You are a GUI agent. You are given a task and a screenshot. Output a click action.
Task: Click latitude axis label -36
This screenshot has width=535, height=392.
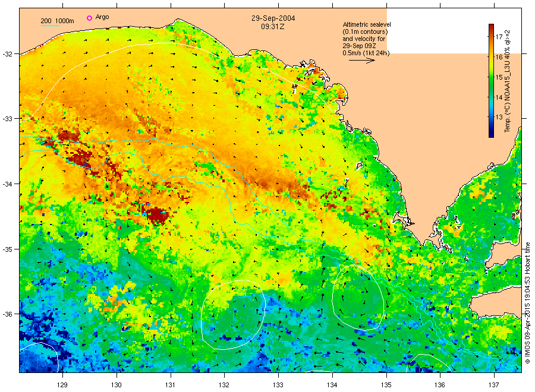click(7, 314)
